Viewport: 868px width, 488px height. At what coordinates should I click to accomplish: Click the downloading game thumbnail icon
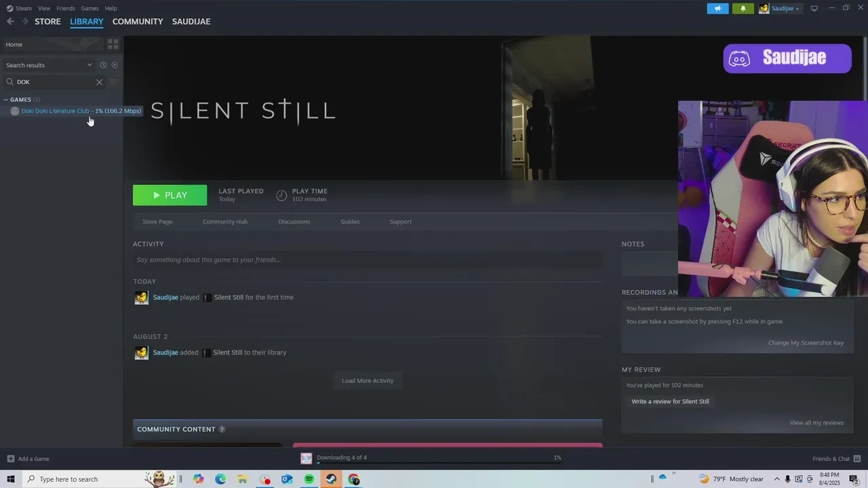pyautogui.click(x=307, y=458)
